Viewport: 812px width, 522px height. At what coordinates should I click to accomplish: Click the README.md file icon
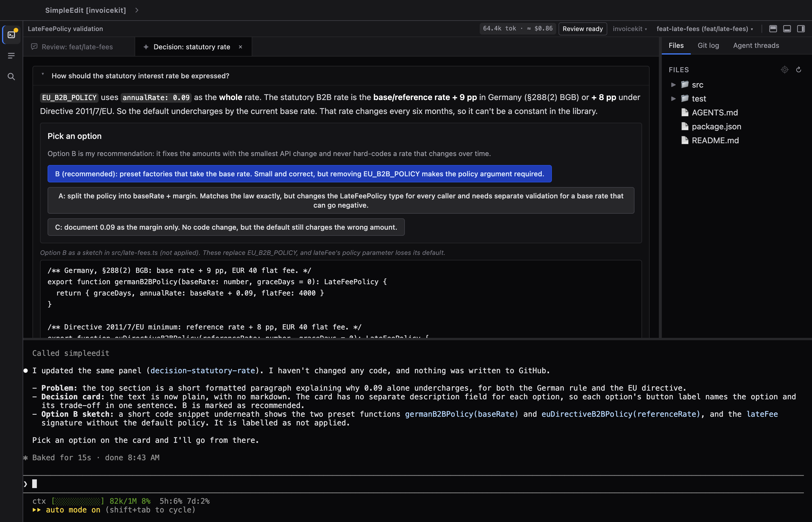click(685, 140)
